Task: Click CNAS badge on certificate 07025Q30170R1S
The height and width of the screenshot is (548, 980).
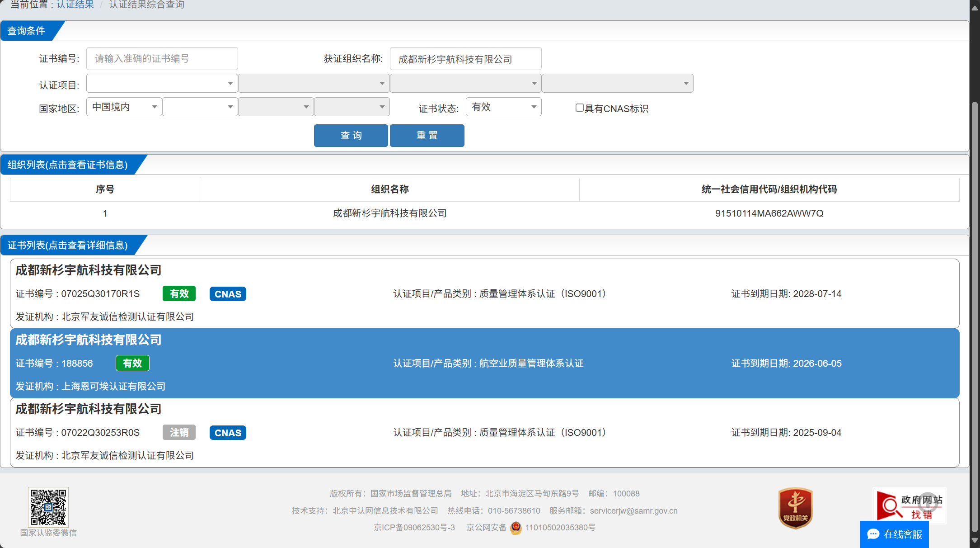Action: coord(228,294)
